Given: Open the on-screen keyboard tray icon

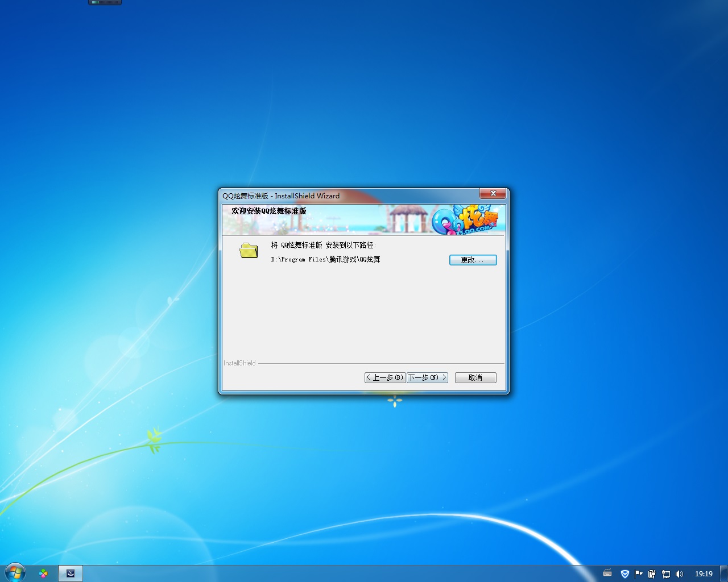Looking at the screenshot, I should pos(607,573).
